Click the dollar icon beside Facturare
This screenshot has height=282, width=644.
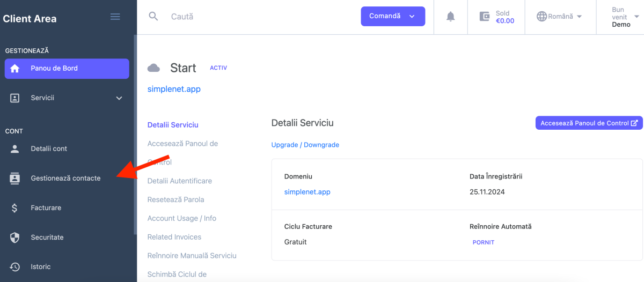[x=15, y=208]
